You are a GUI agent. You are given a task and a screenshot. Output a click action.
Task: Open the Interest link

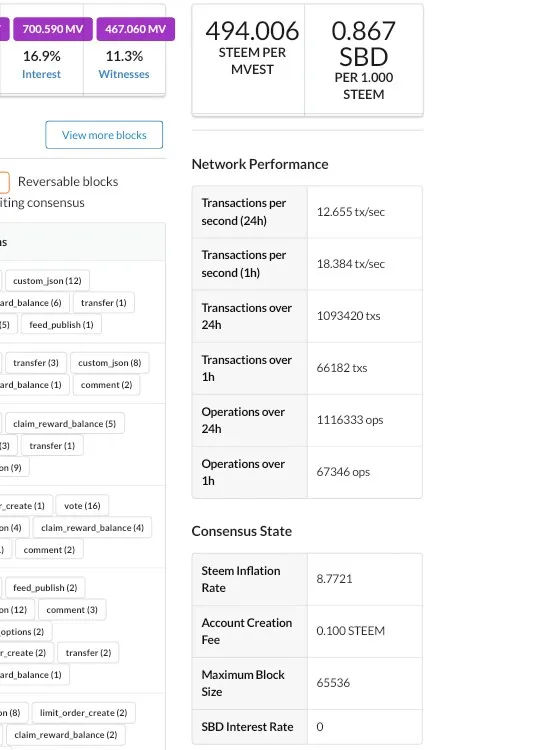(41, 74)
